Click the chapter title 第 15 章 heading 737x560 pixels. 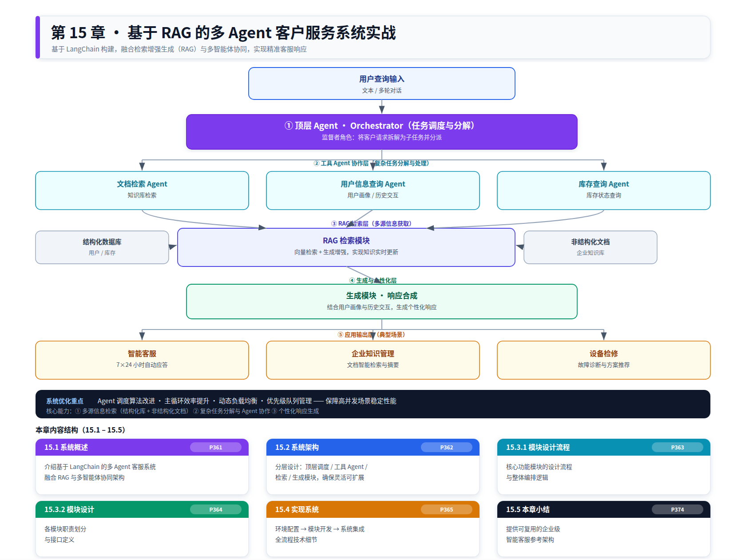[223, 33]
